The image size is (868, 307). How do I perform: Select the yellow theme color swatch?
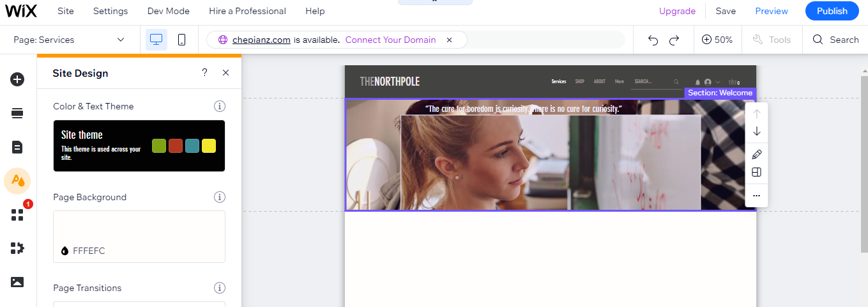coord(209,146)
